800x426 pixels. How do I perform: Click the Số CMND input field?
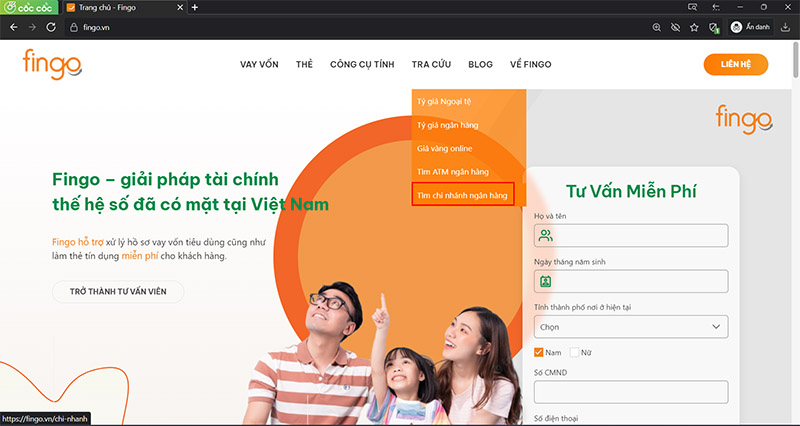tap(631, 392)
